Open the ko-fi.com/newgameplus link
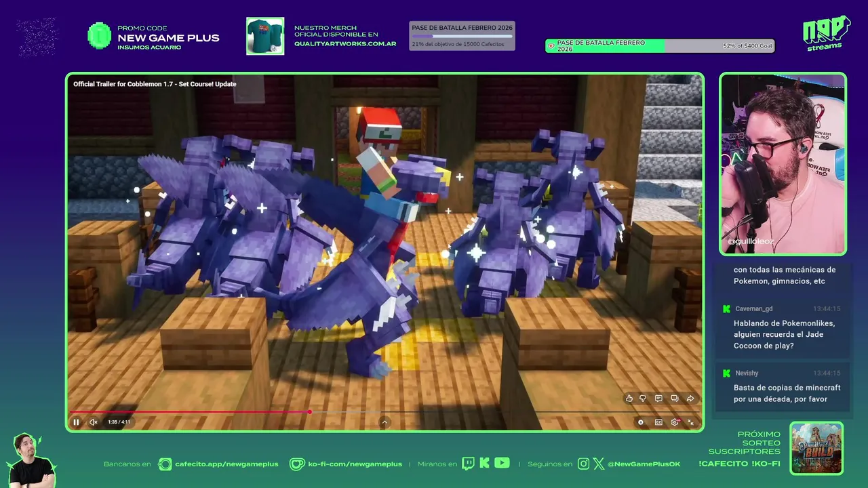The height and width of the screenshot is (488, 868). [x=355, y=464]
